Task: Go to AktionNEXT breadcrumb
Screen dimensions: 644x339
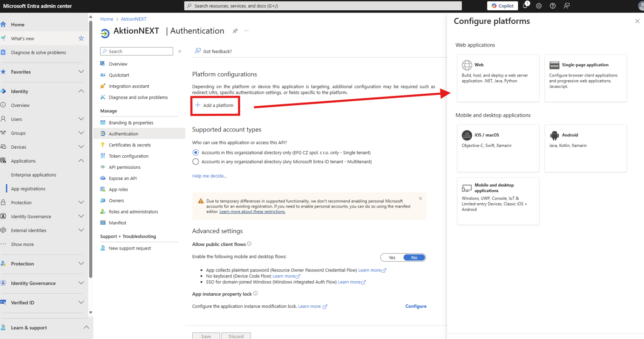Action: click(134, 19)
